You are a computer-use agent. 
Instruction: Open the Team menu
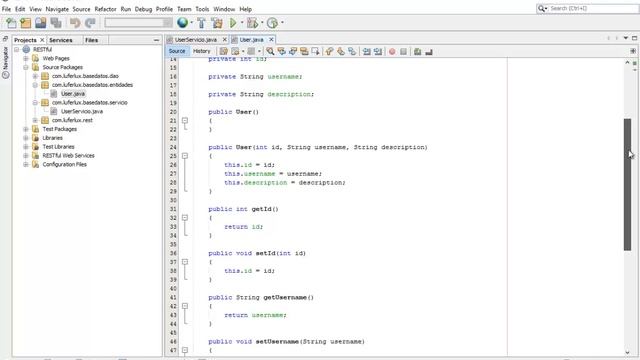click(184, 9)
